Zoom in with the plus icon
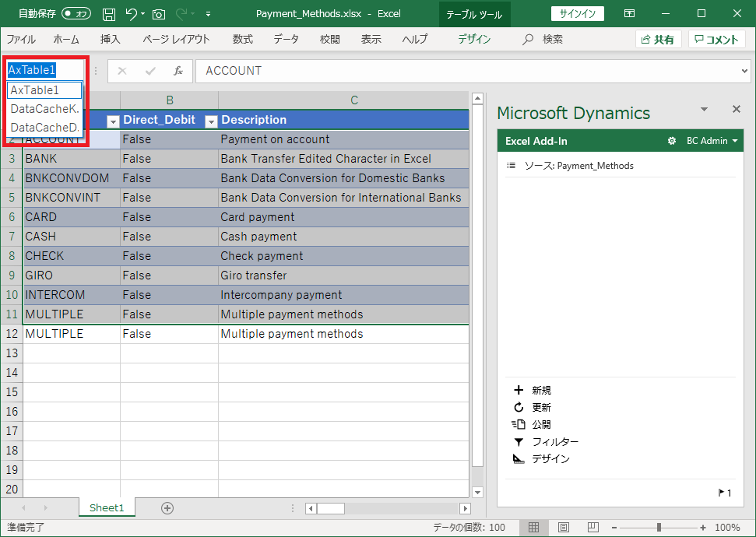 coord(703,528)
